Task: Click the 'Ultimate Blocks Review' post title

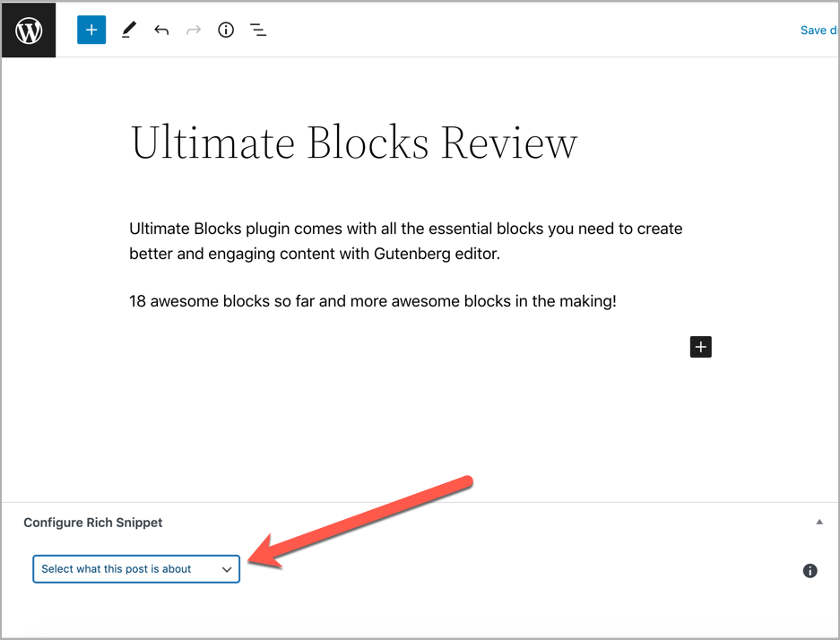Action: click(x=354, y=143)
